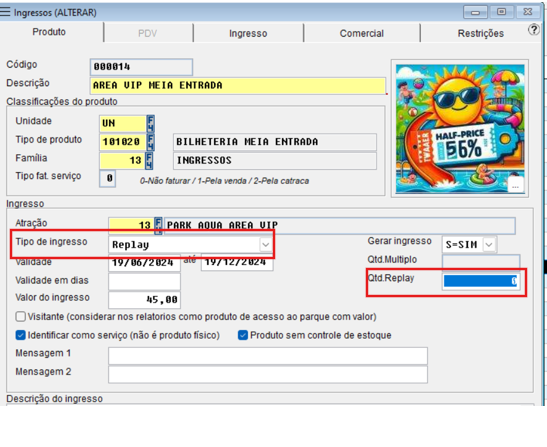
Task: Open the hamburger menu beside Ingressos title
Action: [5, 12]
